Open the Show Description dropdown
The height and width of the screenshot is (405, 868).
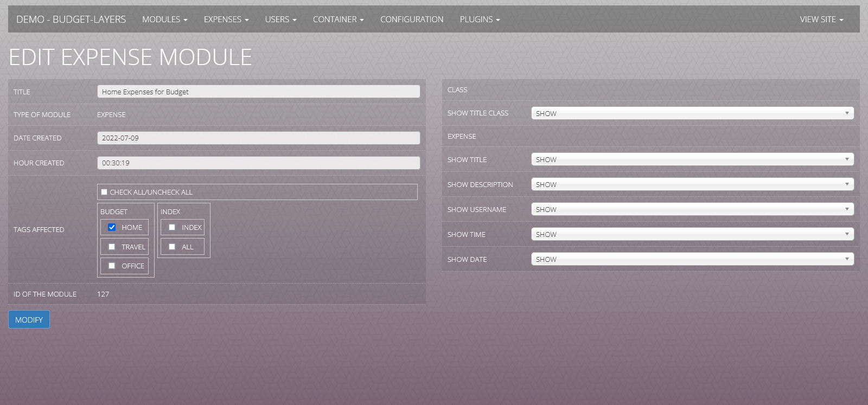[x=692, y=184]
